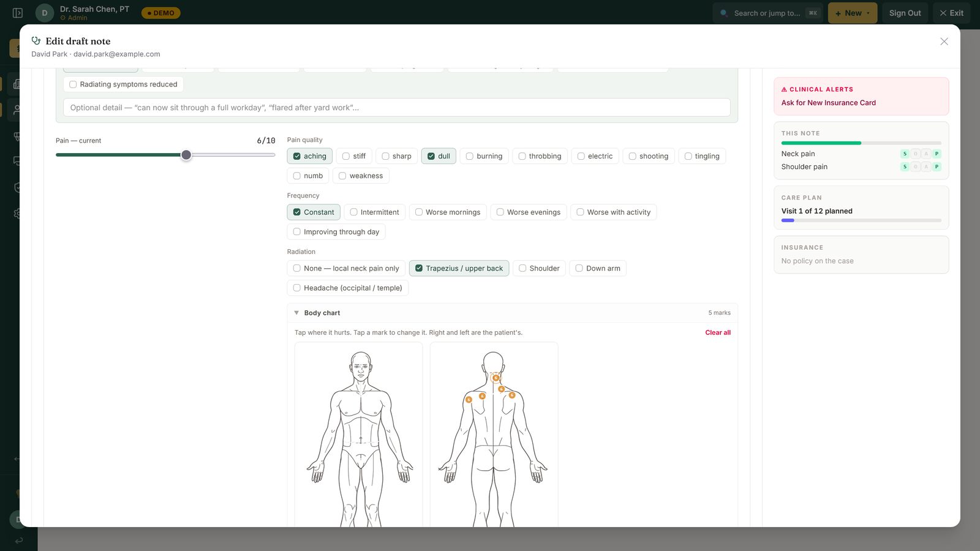Click the O badge on the Neck pain row
Viewport: 980px width, 551px height.
[x=915, y=154]
